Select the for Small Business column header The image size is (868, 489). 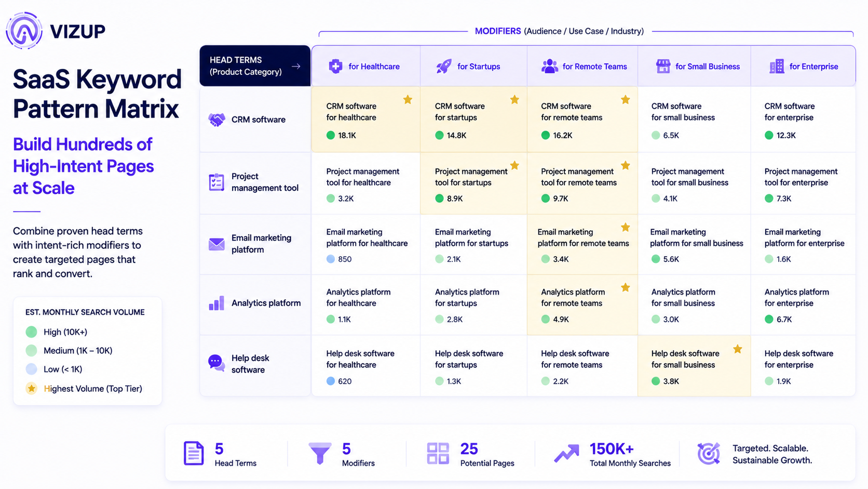click(694, 66)
